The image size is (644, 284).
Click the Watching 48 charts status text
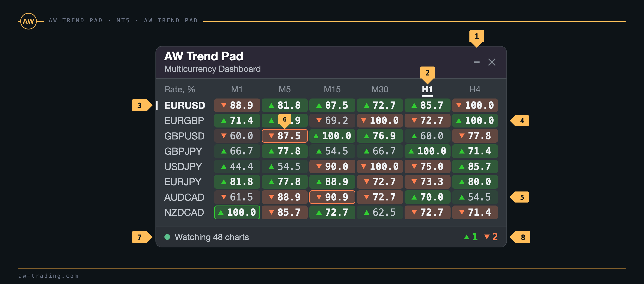tap(212, 237)
